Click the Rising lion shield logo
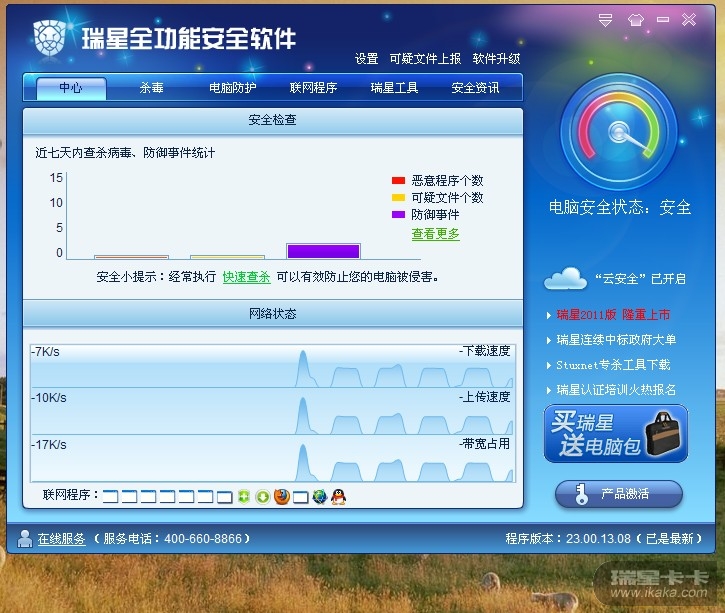 [49, 38]
